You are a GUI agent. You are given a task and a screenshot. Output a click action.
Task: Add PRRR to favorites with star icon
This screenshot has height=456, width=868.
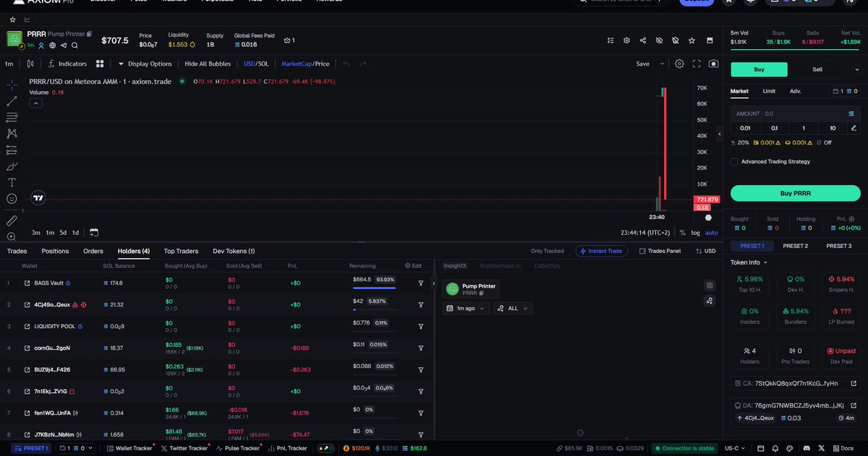coord(692,40)
